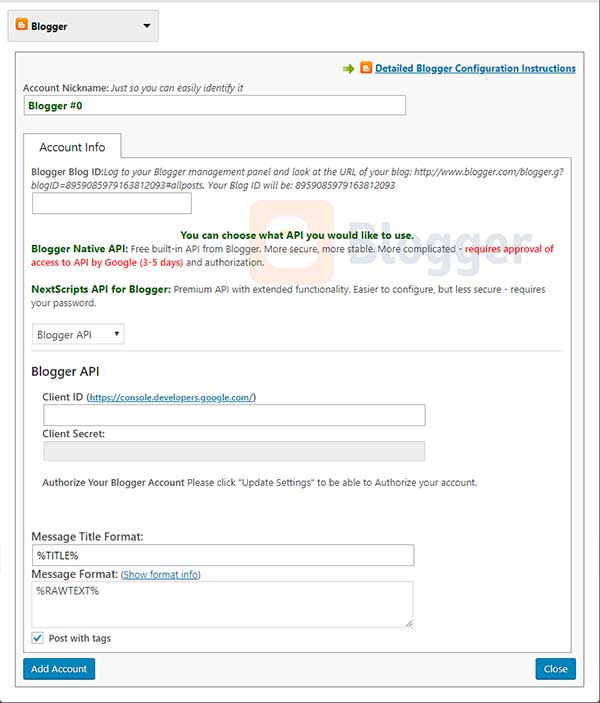Open Detailed Blogger Configuration Instructions link
The image size is (600, 703).
475,68
